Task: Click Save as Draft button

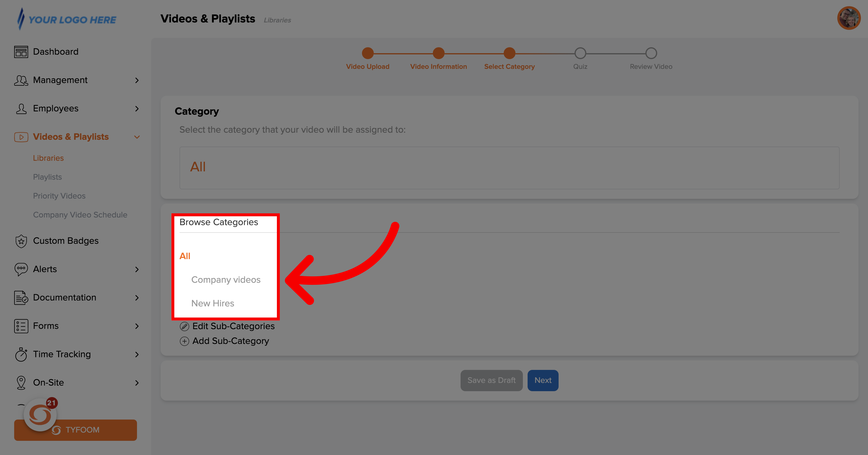Action: (491, 380)
